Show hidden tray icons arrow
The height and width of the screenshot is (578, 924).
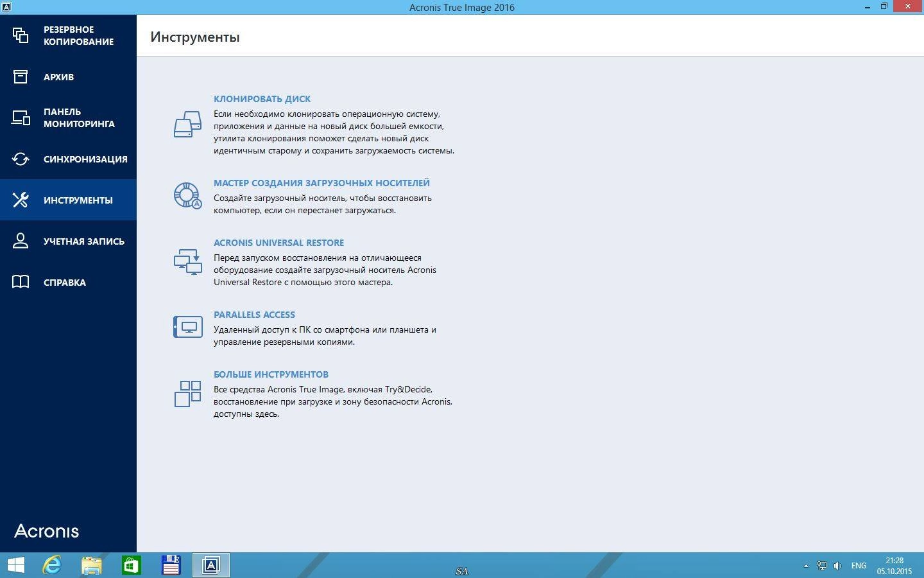click(x=806, y=566)
